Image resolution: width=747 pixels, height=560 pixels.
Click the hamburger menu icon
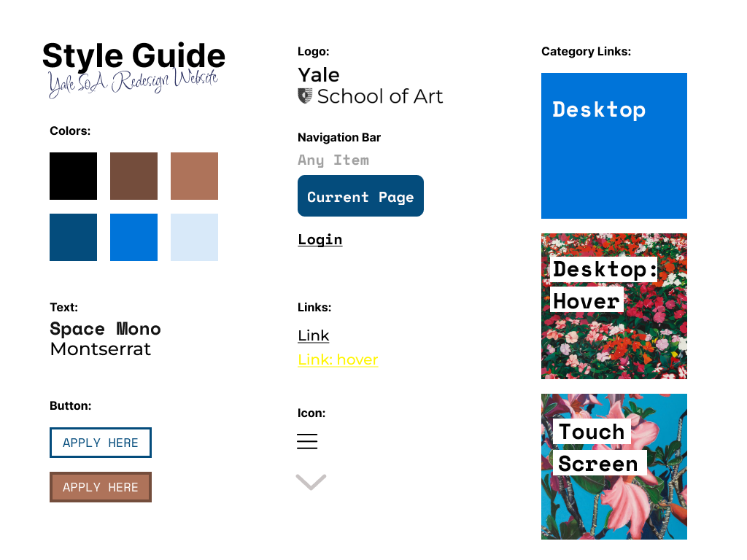[307, 441]
